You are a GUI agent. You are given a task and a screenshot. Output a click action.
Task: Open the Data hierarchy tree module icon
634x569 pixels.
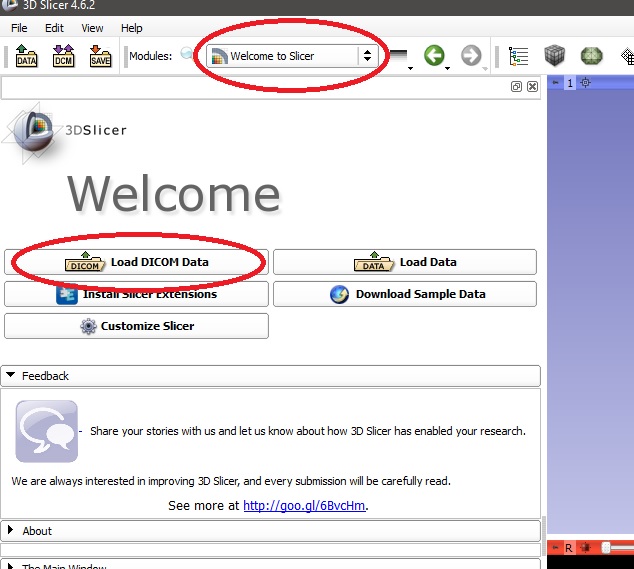tap(518, 56)
